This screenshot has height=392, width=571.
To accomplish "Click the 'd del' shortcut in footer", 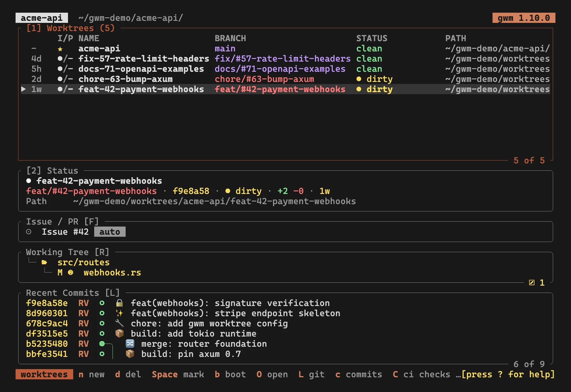I will 128,374.
